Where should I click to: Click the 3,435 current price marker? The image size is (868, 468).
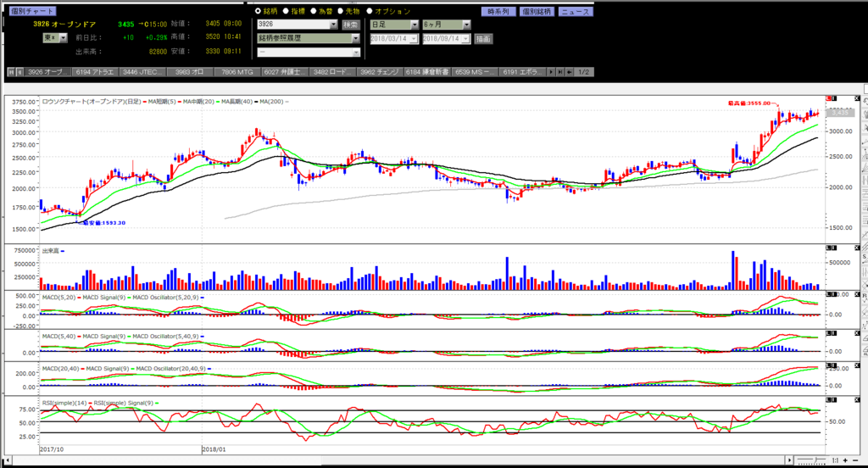tap(840, 113)
